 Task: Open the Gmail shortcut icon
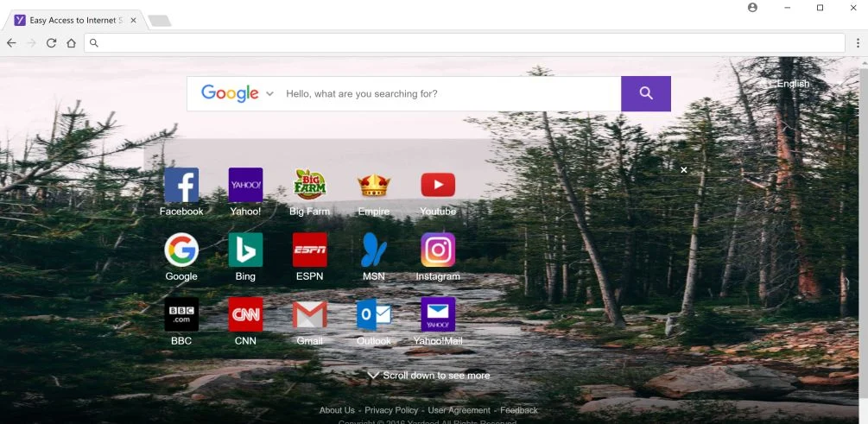309,314
